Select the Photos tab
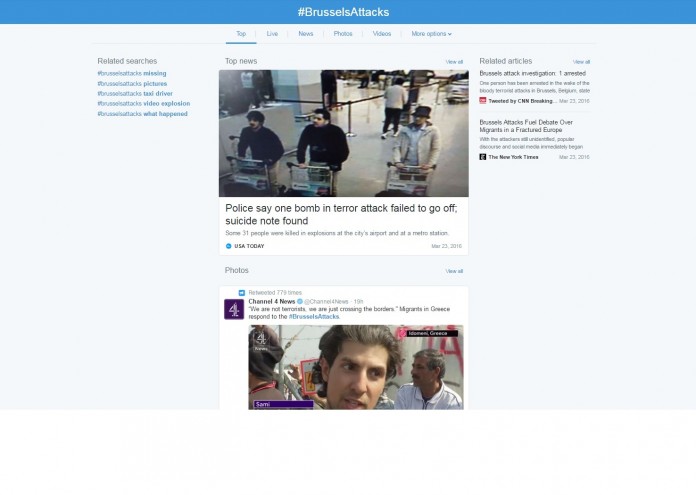This screenshot has width=696, height=495. (343, 34)
